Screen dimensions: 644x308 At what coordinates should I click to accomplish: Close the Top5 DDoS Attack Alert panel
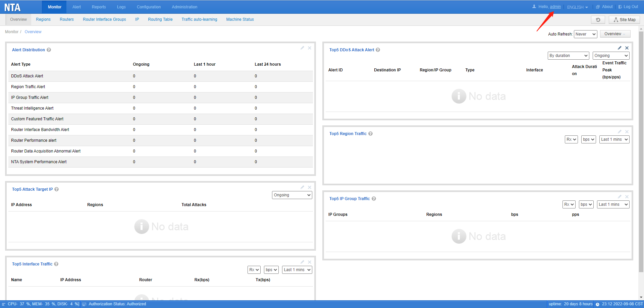[627, 48]
